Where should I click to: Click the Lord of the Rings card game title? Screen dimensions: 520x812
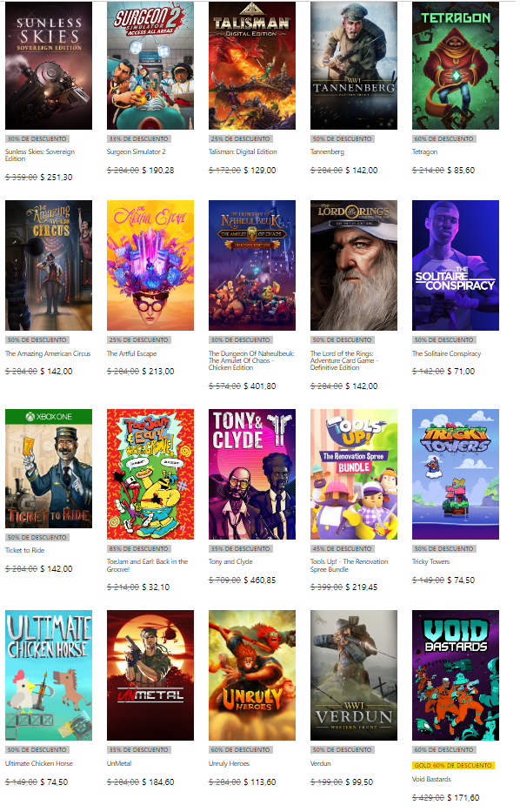coord(344,360)
